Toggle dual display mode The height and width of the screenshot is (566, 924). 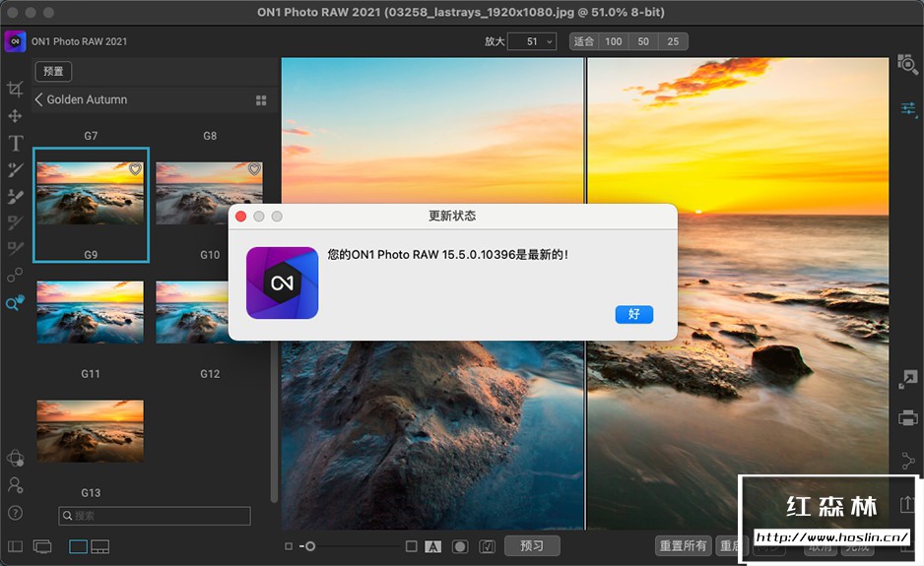pyautogui.click(x=42, y=546)
